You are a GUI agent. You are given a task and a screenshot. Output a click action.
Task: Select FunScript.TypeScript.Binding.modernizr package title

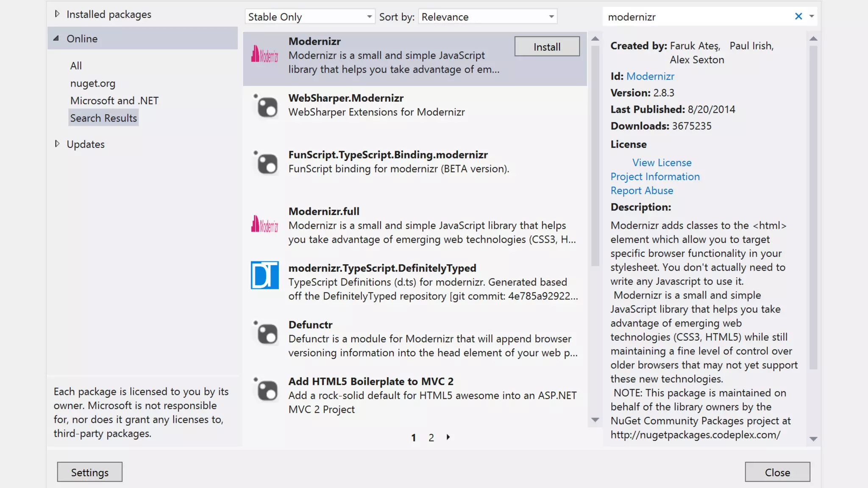(x=388, y=155)
